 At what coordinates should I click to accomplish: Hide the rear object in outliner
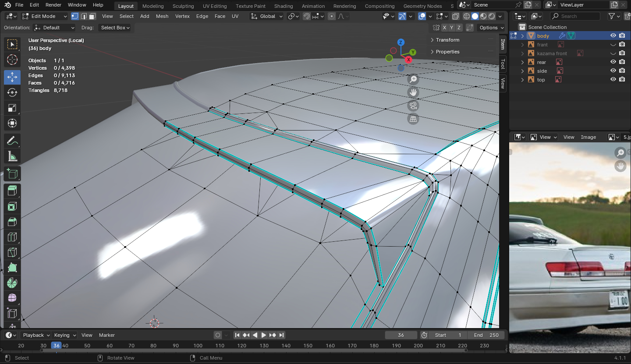click(613, 62)
